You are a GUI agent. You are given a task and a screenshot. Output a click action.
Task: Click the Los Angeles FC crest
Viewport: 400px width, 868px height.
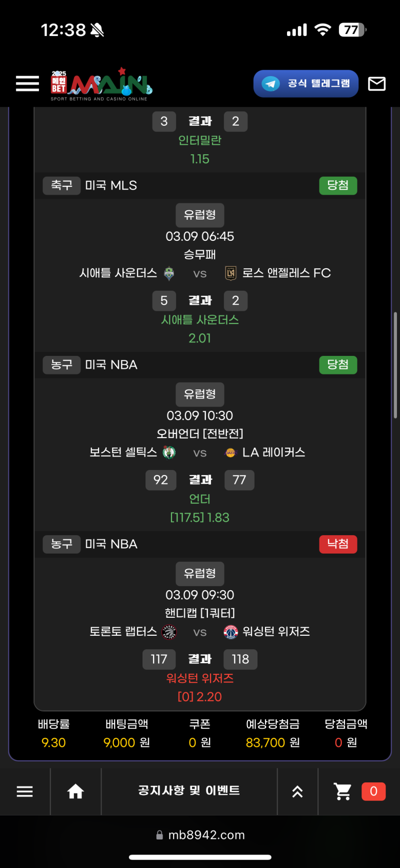[230, 273]
